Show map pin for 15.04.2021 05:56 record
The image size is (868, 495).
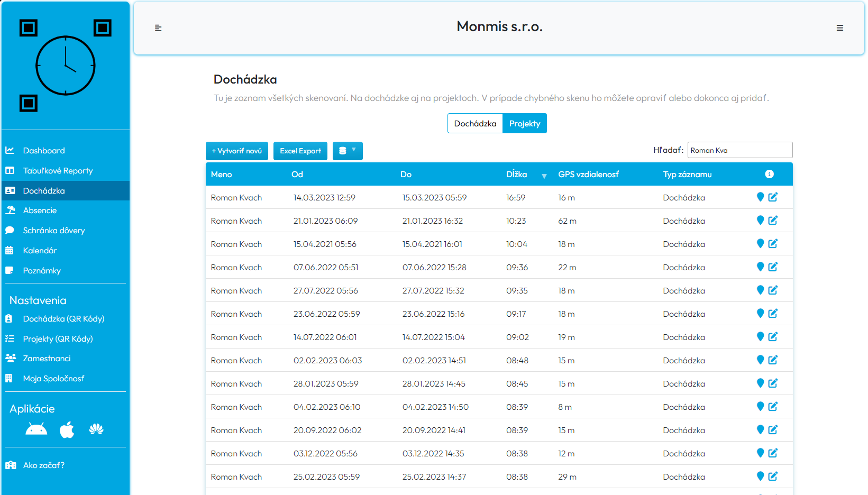pos(761,243)
